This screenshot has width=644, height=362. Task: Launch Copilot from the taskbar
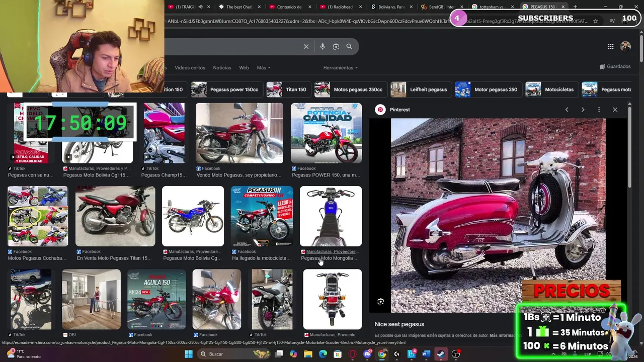(293, 354)
